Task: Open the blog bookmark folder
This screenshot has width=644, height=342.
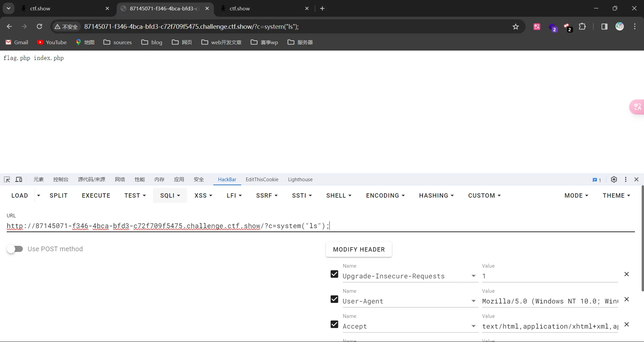Action: (152, 42)
